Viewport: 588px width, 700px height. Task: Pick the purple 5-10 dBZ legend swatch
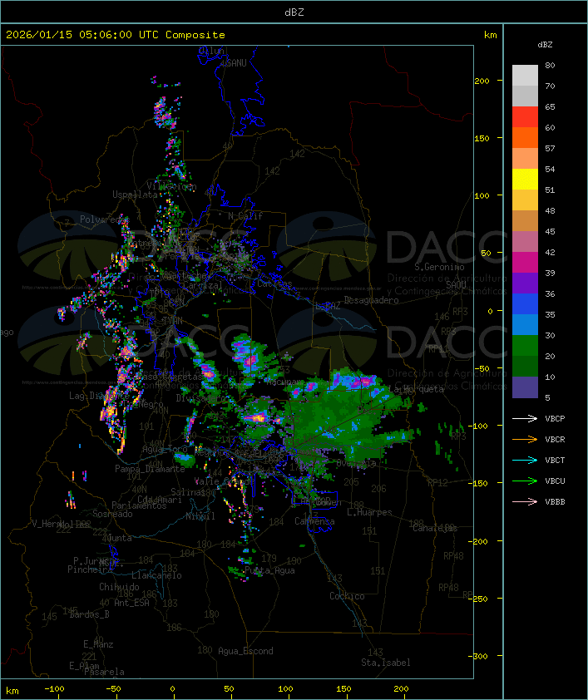coord(525,387)
